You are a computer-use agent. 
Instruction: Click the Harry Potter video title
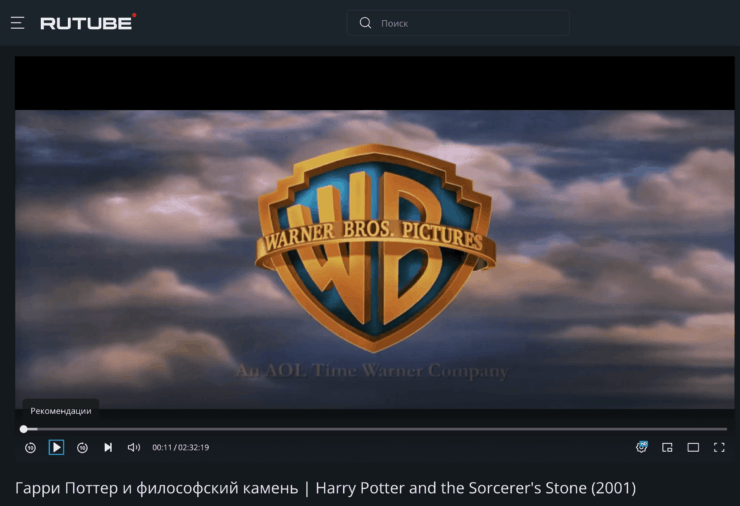point(325,488)
